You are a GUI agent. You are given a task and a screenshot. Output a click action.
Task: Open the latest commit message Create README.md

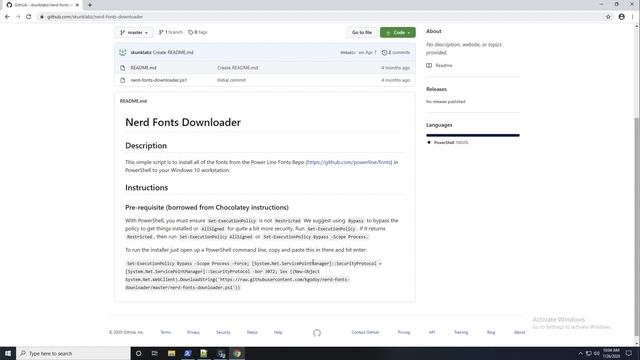coord(173,52)
